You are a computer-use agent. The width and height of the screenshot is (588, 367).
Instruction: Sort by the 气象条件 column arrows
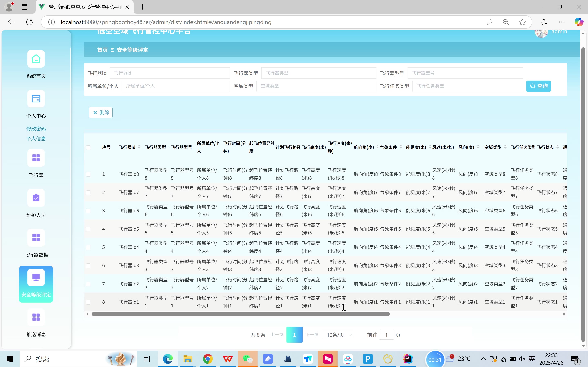coord(401,147)
